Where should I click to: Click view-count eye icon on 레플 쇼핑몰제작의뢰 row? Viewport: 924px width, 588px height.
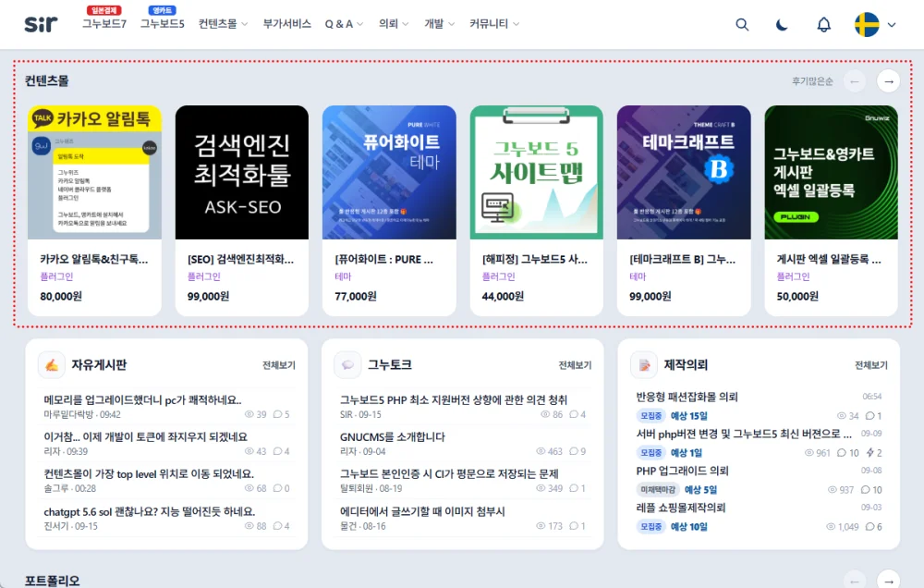[x=831, y=527]
